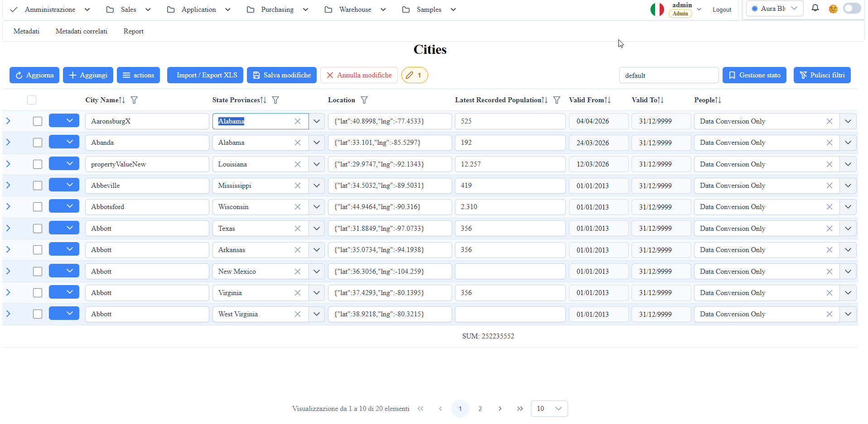Go to next page arrow
The height and width of the screenshot is (424, 868).
pos(500,409)
